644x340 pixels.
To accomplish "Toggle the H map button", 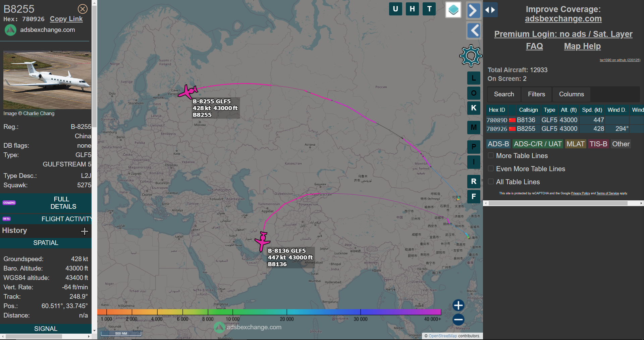I will coord(412,9).
